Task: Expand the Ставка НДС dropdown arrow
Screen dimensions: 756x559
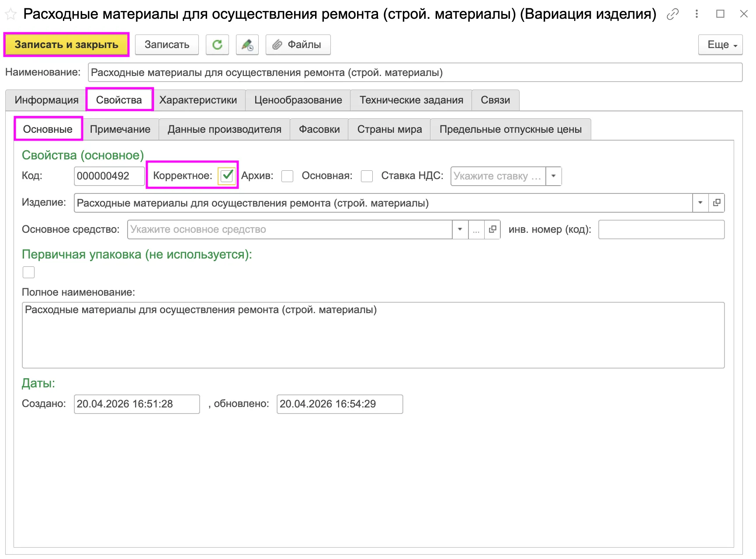Action: point(554,176)
